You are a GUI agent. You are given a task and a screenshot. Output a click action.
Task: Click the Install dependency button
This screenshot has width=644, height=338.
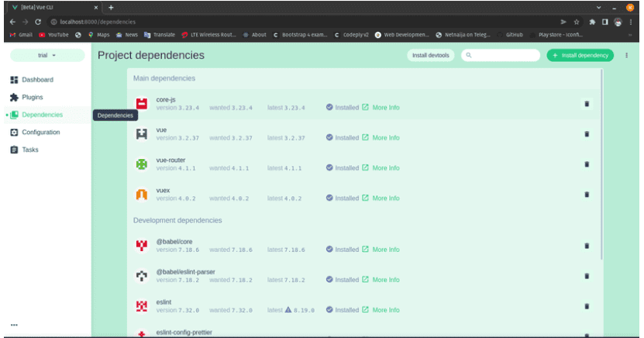pyautogui.click(x=580, y=56)
